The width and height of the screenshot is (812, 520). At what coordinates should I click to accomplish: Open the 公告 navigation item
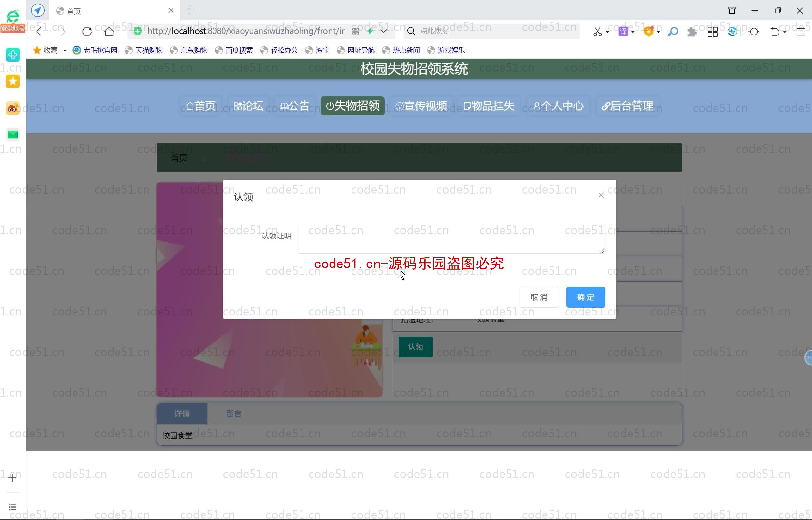click(x=295, y=106)
